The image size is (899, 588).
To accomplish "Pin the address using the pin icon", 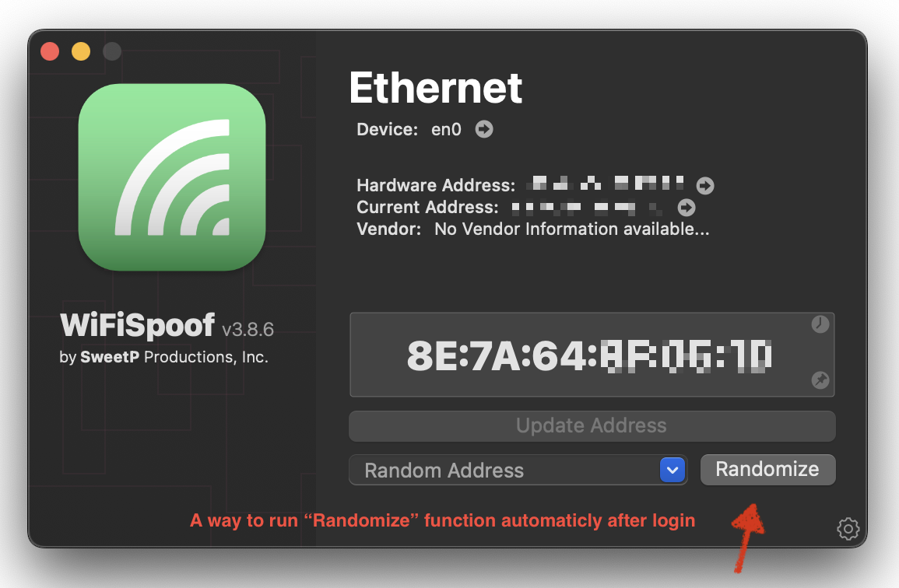I will 820,380.
